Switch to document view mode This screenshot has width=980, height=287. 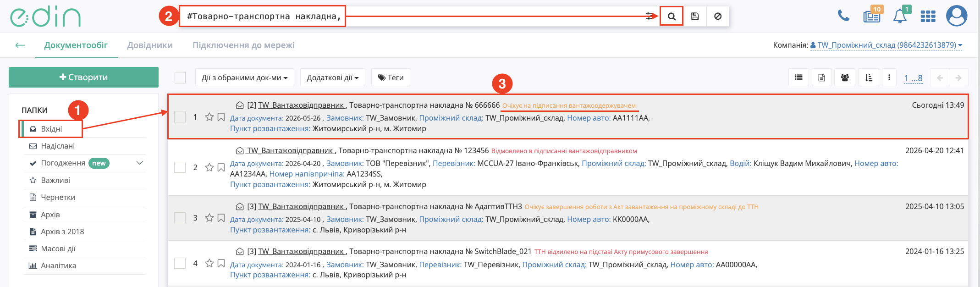point(821,77)
